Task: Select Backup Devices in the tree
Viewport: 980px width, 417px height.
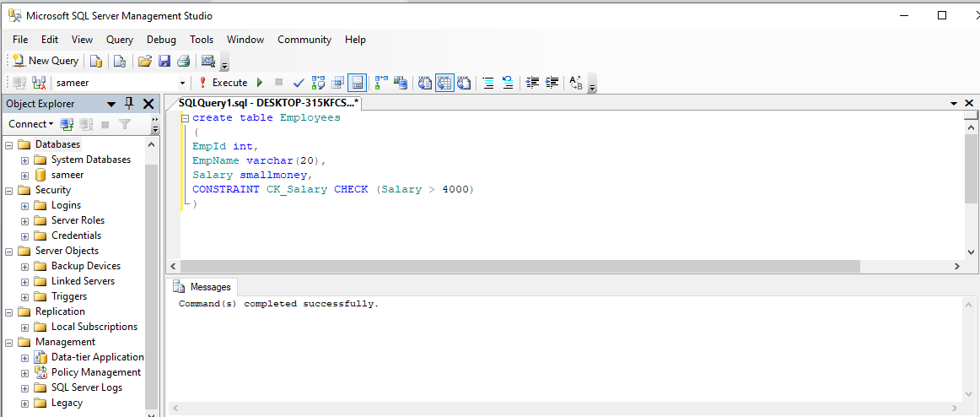Action: tap(86, 266)
